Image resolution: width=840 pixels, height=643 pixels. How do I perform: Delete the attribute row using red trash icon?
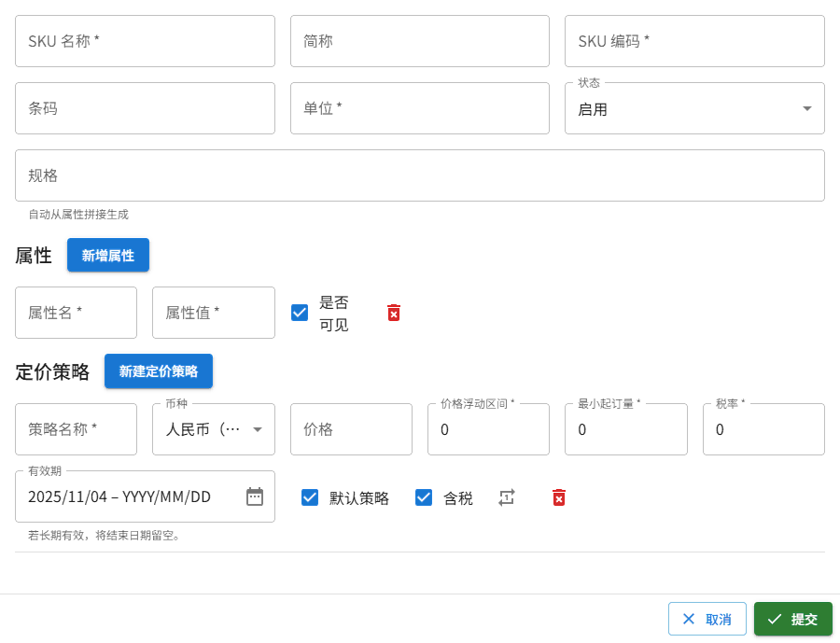tap(393, 313)
